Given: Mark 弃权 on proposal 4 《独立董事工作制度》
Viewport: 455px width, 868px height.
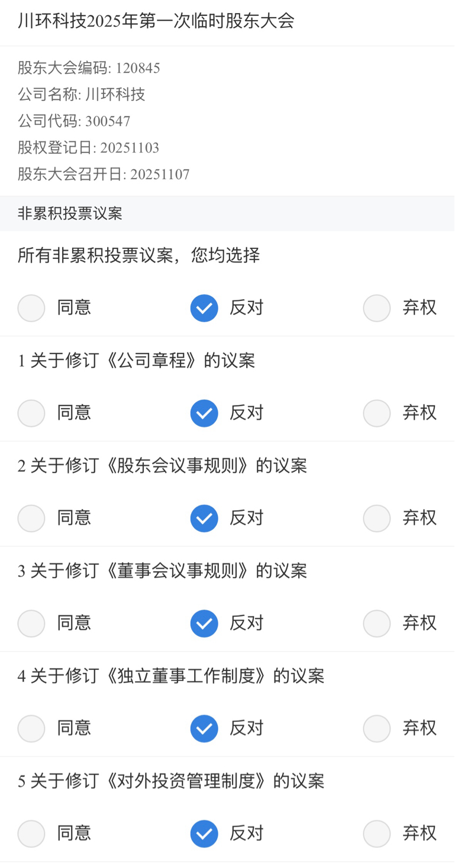Looking at the screenshot, I should (377, 728).
